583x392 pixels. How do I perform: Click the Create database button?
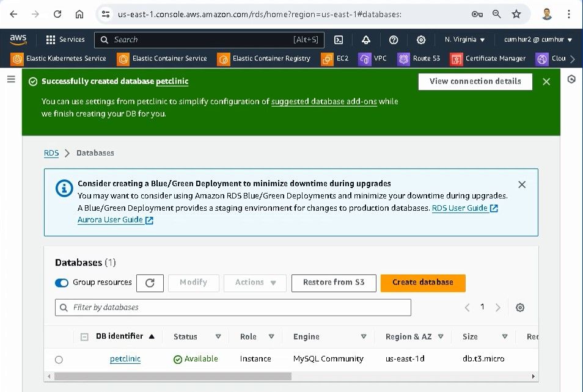pyautogui.click(x=423, y=283)
